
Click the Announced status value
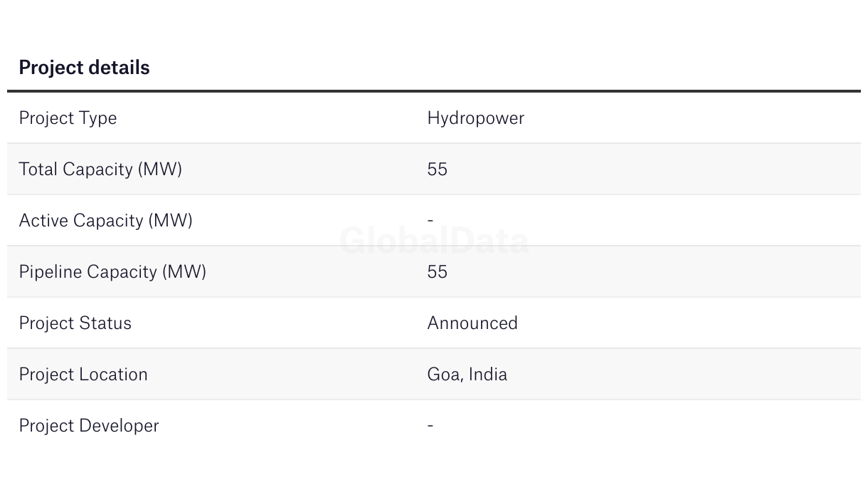(x=472, y=323)
